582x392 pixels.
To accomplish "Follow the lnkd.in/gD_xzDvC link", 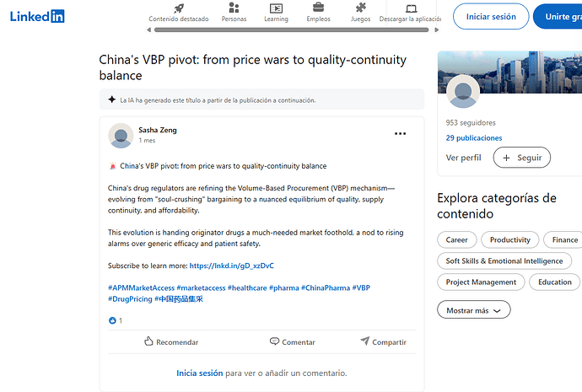I will 232,266.
